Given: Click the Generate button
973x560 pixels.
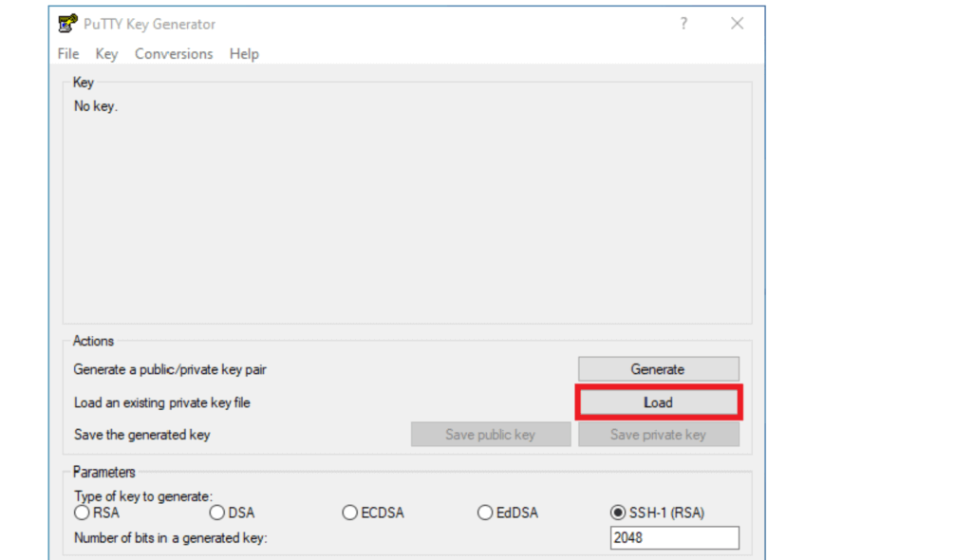Looking at the screenshot, I should [659, 369].
